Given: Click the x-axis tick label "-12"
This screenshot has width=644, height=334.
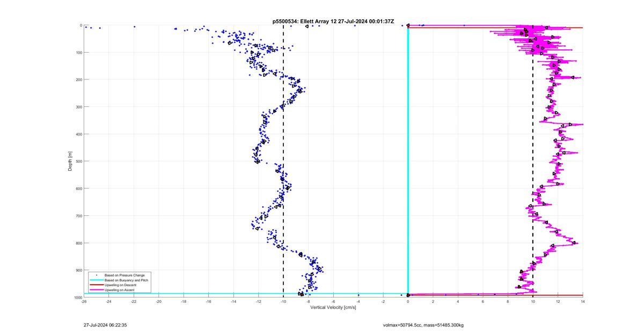Looking at the screenshot, I should coord(259,301).
